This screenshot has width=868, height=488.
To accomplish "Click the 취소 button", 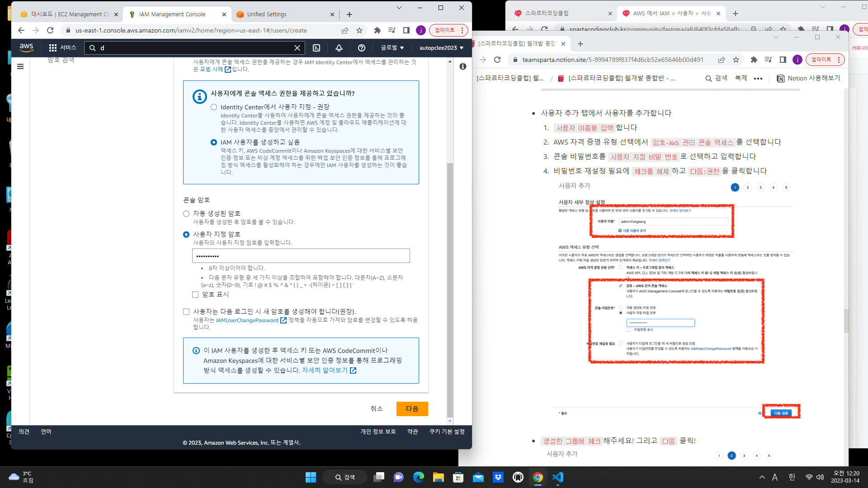I will (x=377, y=409).
